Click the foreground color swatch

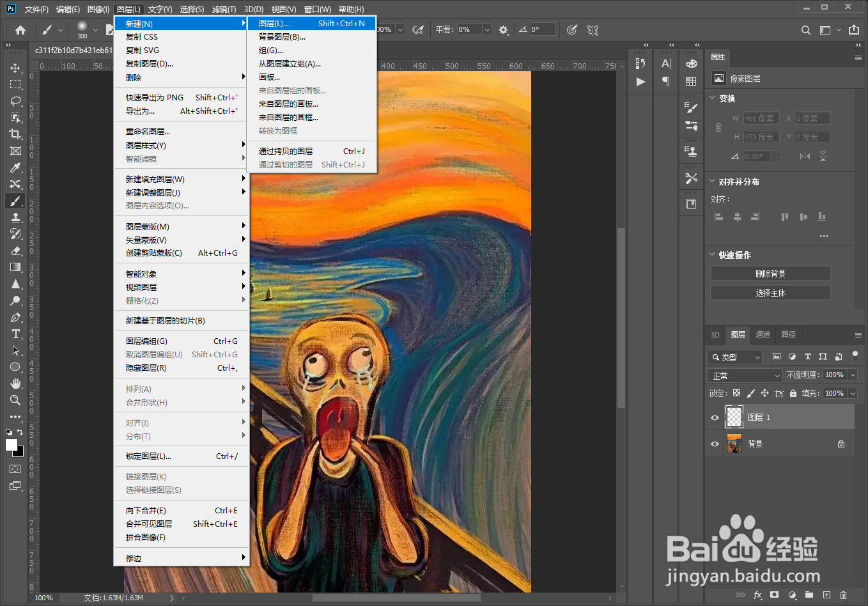(11, 445)
